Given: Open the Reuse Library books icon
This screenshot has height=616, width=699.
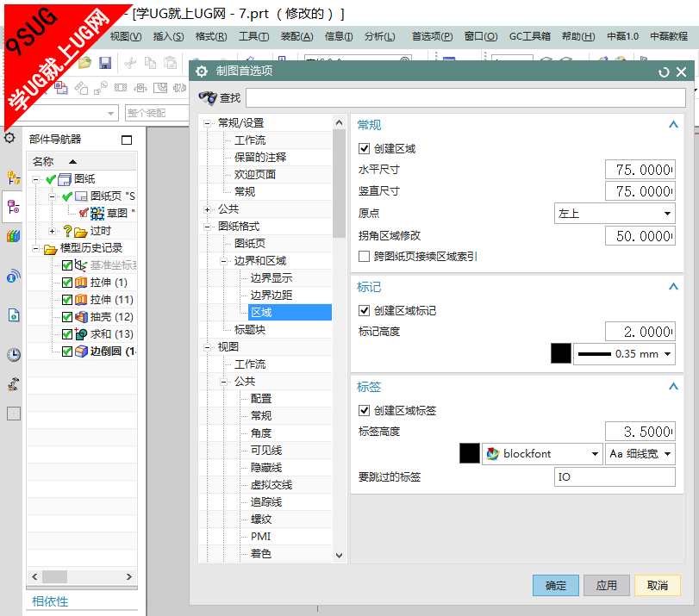Looking at the screenshot, I should point(14,236).
